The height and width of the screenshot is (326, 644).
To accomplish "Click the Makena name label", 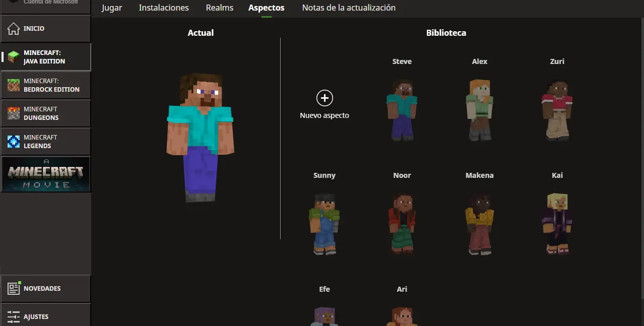I will pyautogui.click(x=480, y=175).
